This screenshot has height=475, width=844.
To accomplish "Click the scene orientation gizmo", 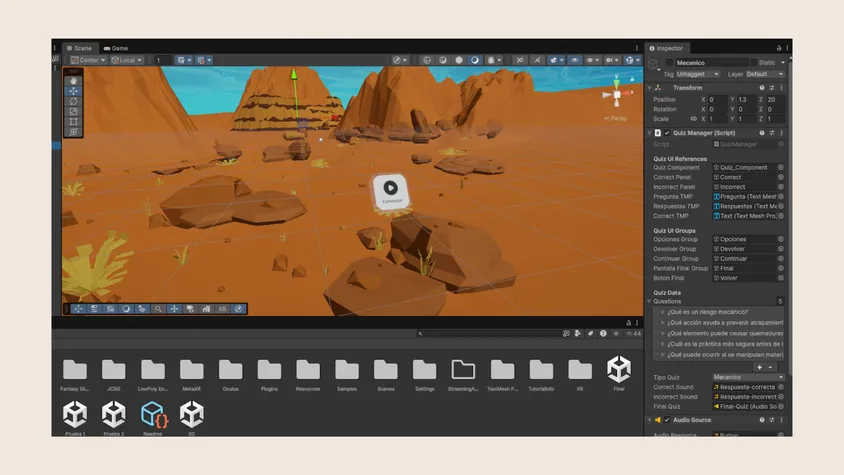I will click(617, 94).
